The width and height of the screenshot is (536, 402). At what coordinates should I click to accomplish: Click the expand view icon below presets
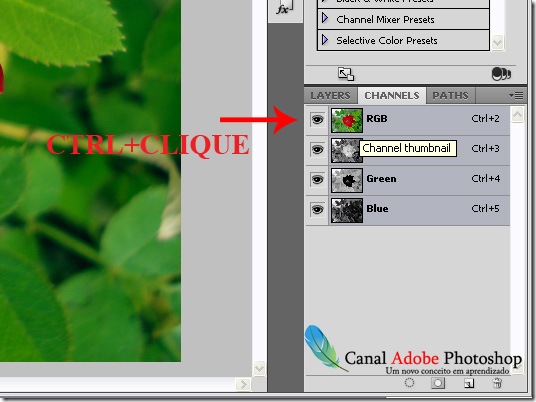click(346, 74)
